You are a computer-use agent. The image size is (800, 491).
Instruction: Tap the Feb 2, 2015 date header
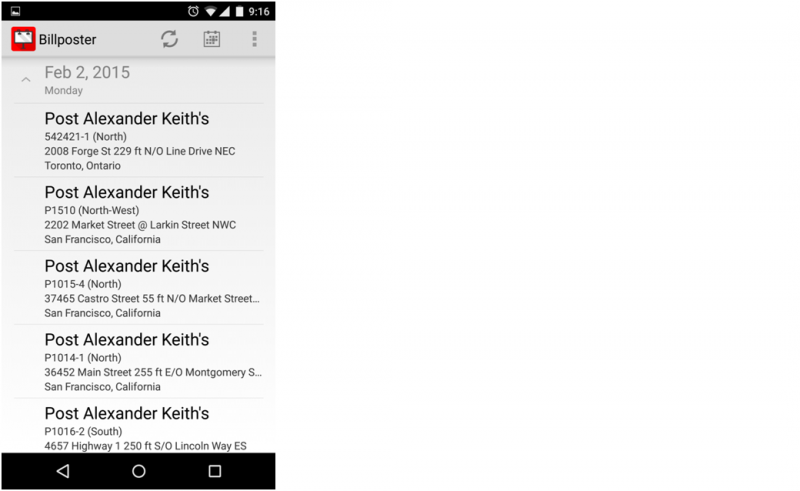(87, 72)
